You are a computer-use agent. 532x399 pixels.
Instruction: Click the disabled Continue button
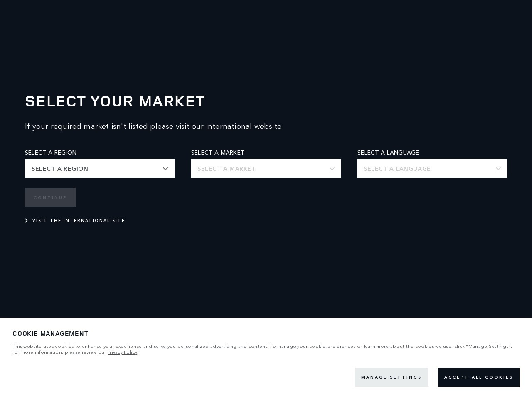coord(50,197)
